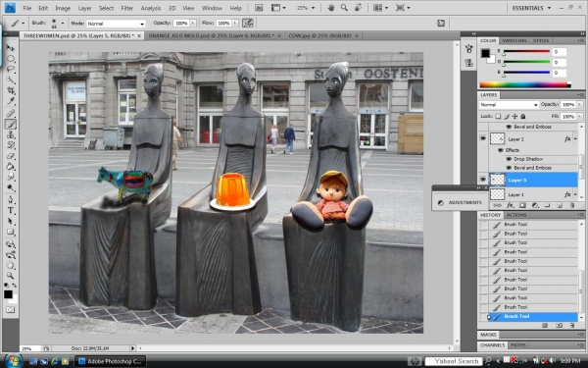588x368 pixels.
Task: Click foreground color swatch in Color panel
Action: 485,53
